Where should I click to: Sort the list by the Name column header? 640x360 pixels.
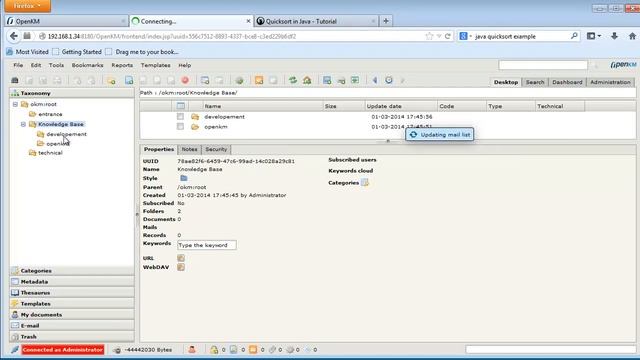pyautogui.click(x=263, y=106)
